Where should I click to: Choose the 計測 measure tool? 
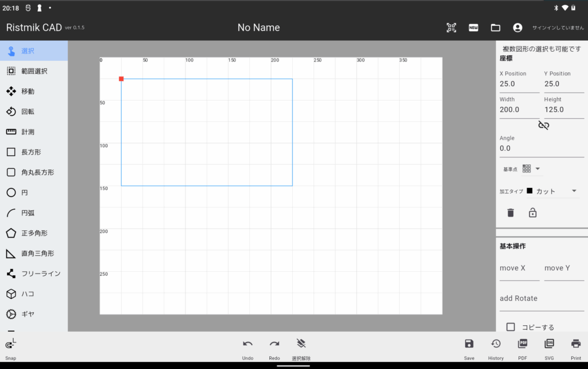point(28,132)
